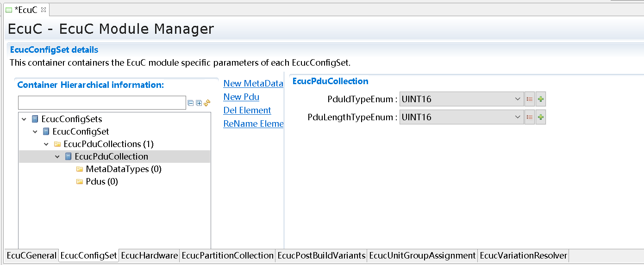The image size is (644, 265).
Task: Click the green plus icon for PduIdTypeEnum
Action: tap(540, 99)
